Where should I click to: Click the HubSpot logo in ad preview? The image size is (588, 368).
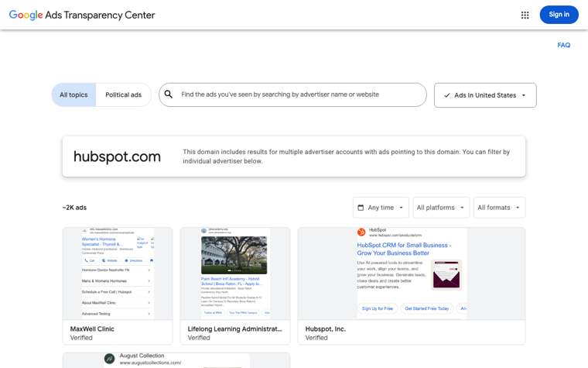click(x=361, y=232)
